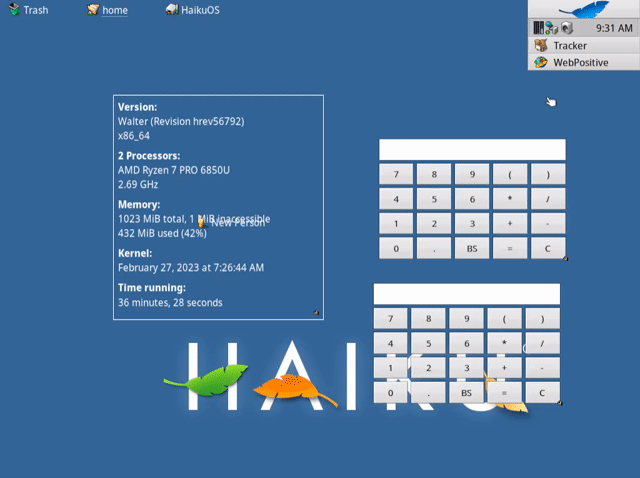Click 7 on the lower calculator
640x478 pixels.
(391, 319)
